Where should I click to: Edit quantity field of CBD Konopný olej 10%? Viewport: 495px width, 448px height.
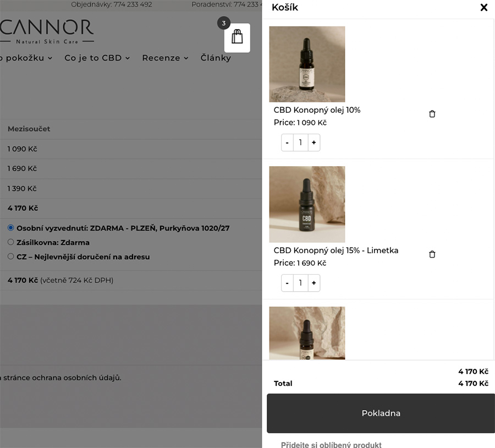tap(300, 143)
